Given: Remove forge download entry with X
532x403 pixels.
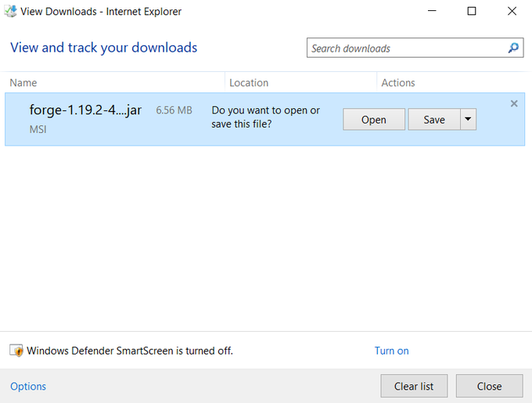Looking at the screenshot, I should coord(514,103).
